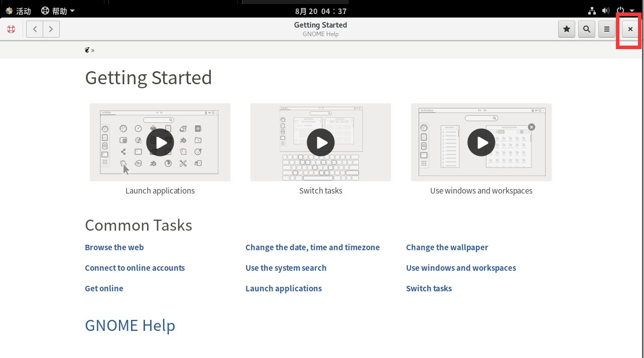The image size is (644, 358).
Task: Open Use windows and workspaces link in Common Tasks
Action: click(x=461, y=268)
